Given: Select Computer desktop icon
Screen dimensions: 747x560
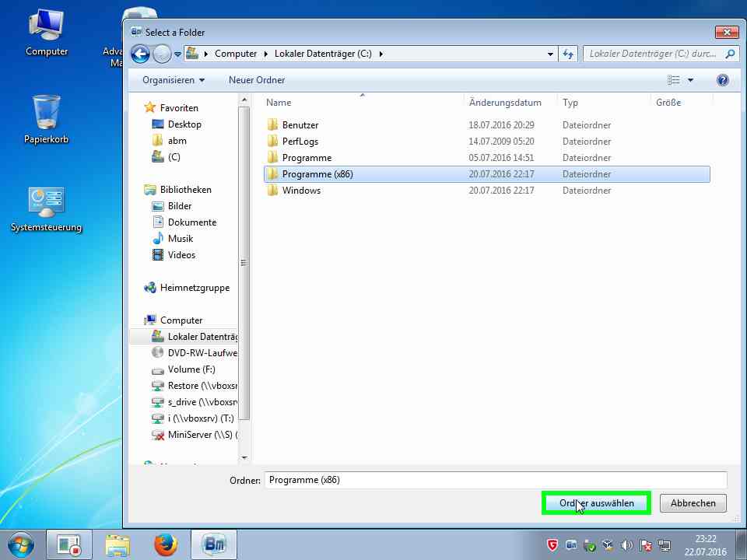Looking at the screenshot, I should pos(46,33).
